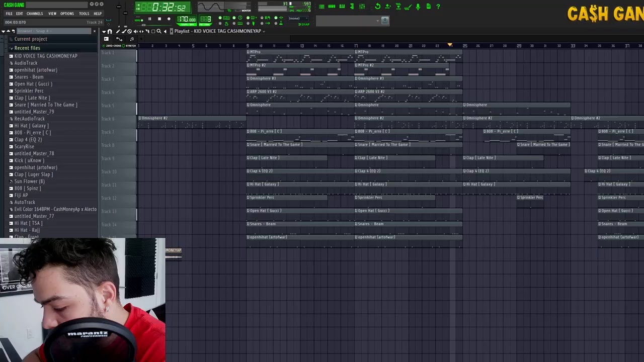644x362 pixels.
Task: Expand the Current project folder
Action: 31,39
